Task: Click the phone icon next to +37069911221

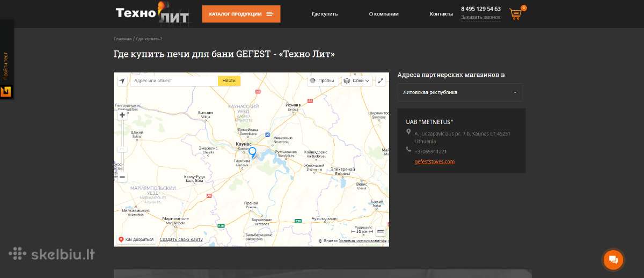Action: tap(409, 150)
